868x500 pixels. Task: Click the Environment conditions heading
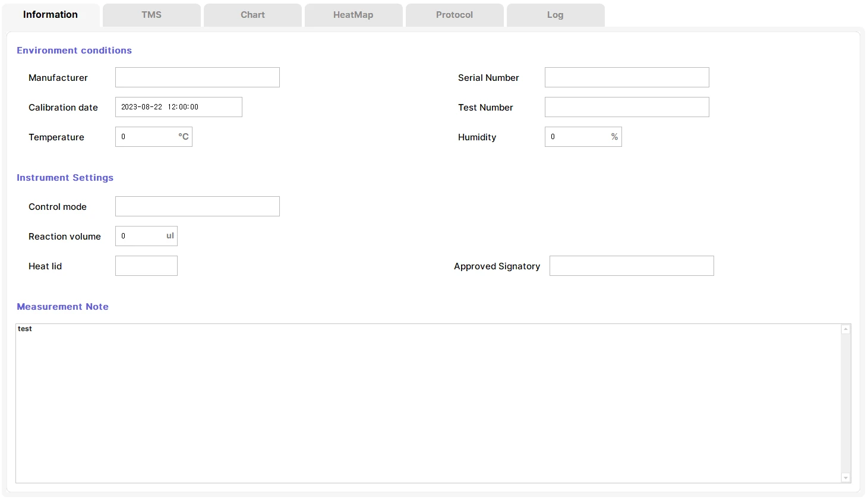(x=74, y=51)
